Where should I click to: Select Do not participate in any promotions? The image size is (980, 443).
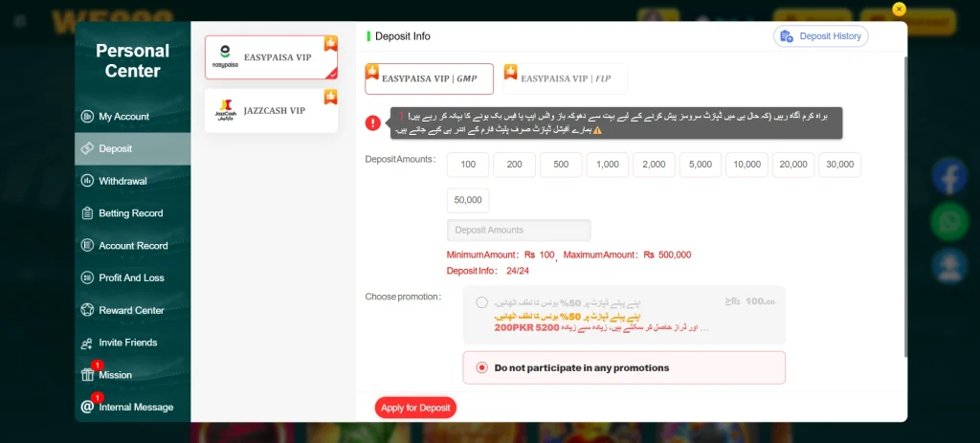point(624,367)
